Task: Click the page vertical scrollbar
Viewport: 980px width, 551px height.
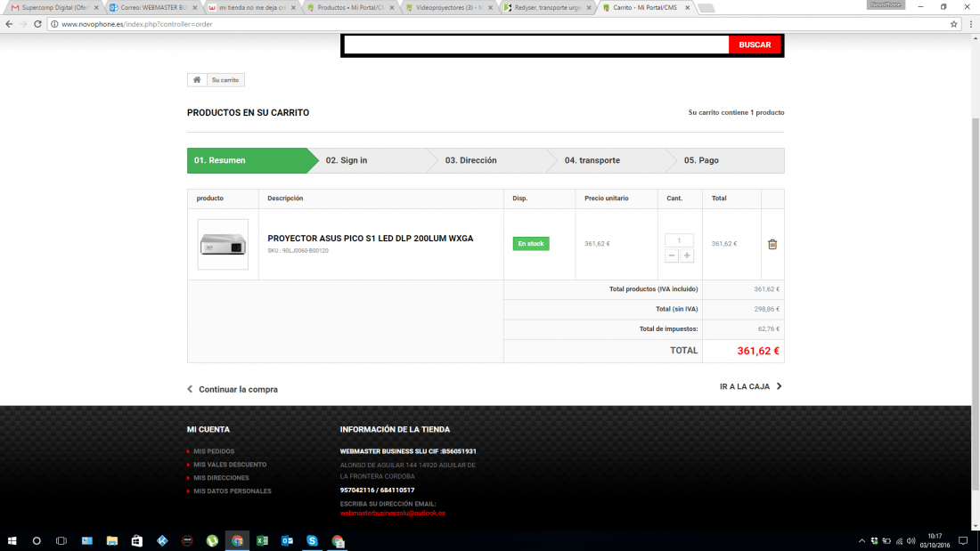Action: [x=975, y=303]
